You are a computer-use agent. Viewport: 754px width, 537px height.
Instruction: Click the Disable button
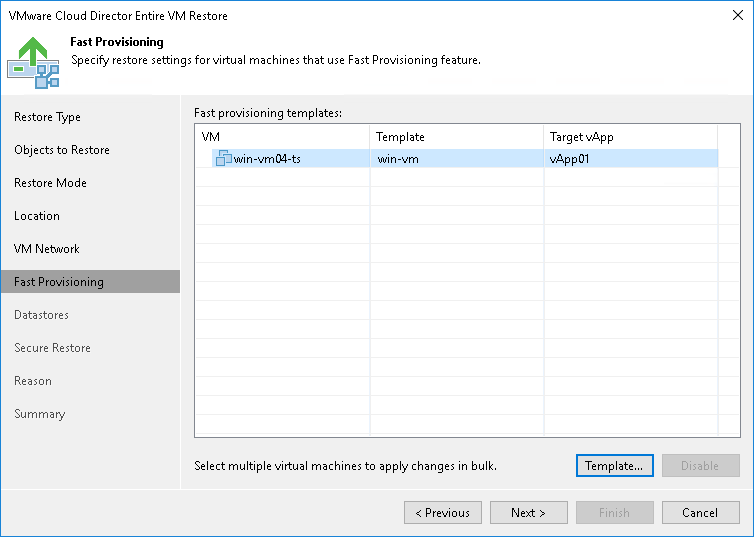point(700,465)
